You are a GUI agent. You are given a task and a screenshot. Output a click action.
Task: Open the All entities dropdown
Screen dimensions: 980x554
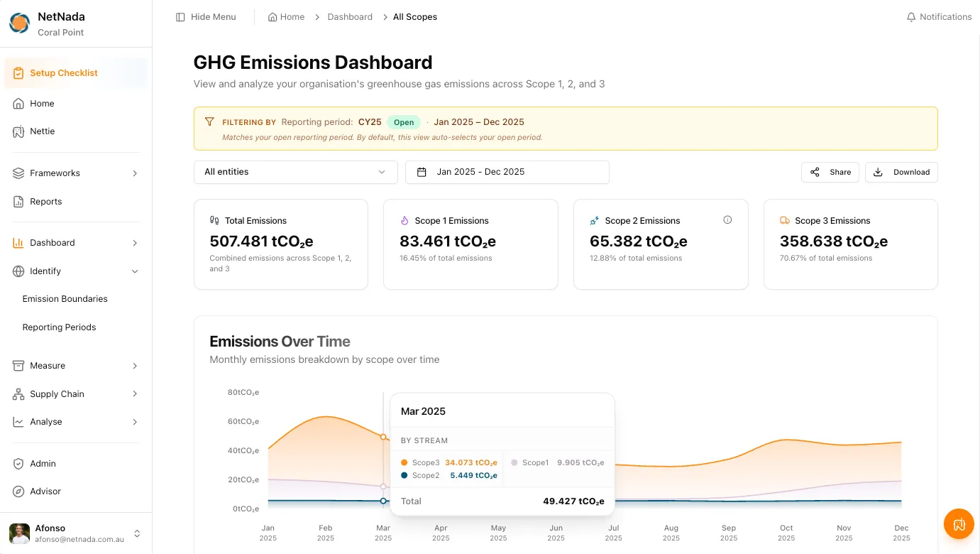point(296,172)
